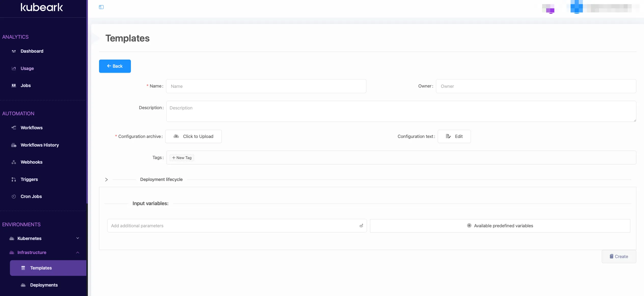Open the Dashboard page

[x=32, y=51]
